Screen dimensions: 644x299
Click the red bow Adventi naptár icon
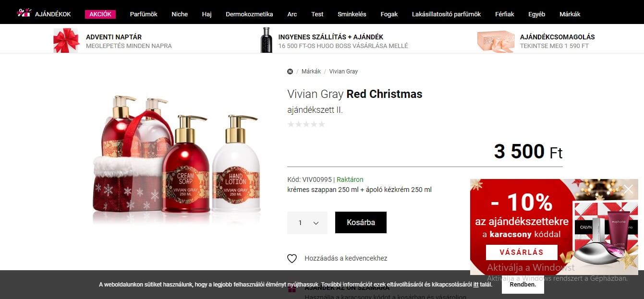66,40
